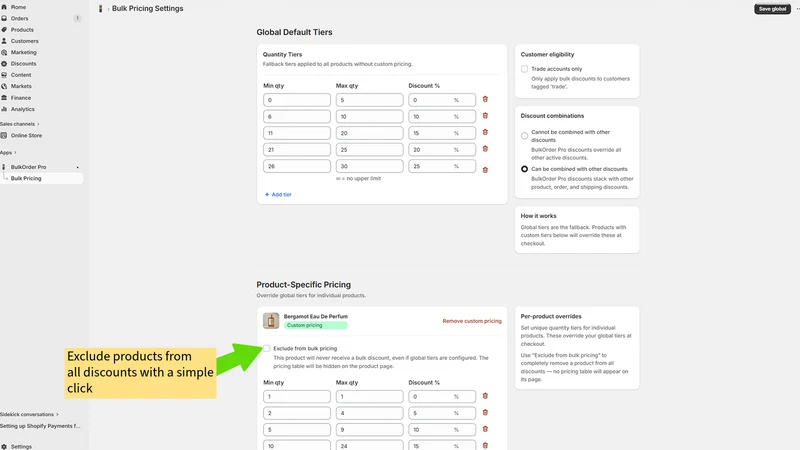800x450 pixels.
Task: Click Save global button
Action: coord(772,9)
